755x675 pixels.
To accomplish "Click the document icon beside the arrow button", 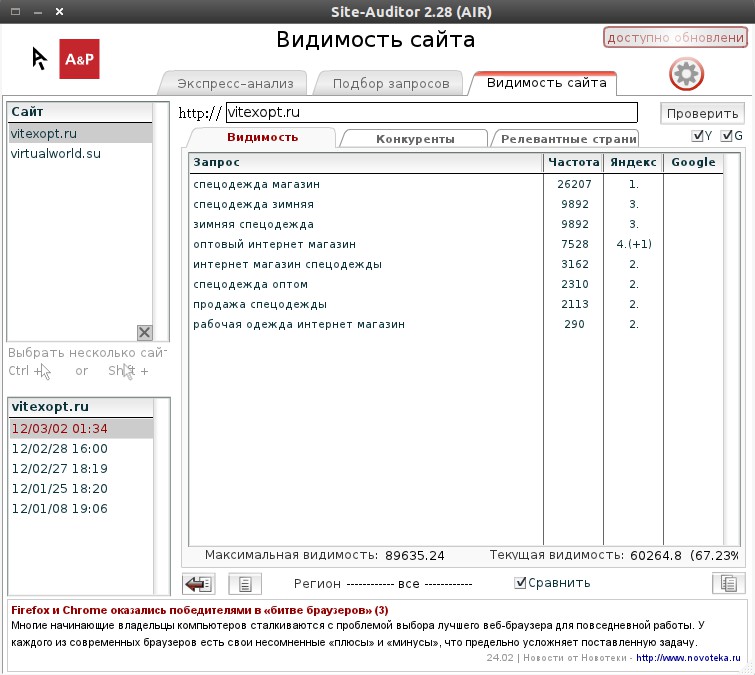I will point(244,584).
